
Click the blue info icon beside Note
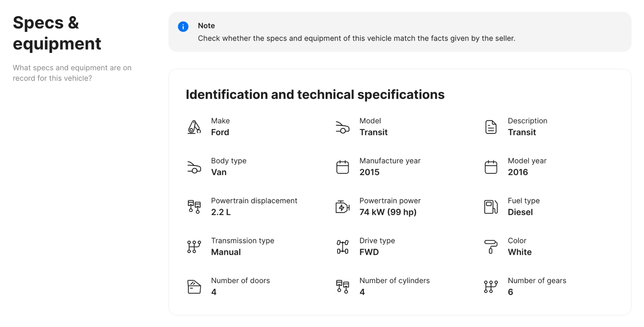(x=183, y=26)
